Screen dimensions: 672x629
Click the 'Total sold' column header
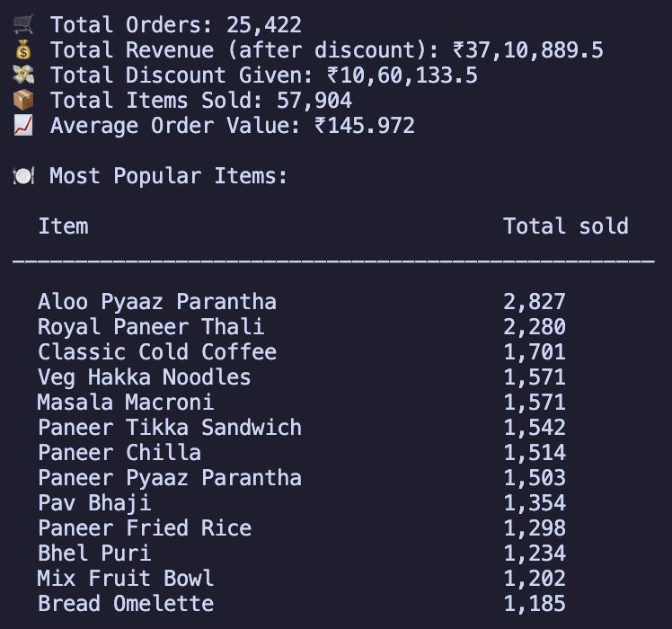(x=565, y=226)
